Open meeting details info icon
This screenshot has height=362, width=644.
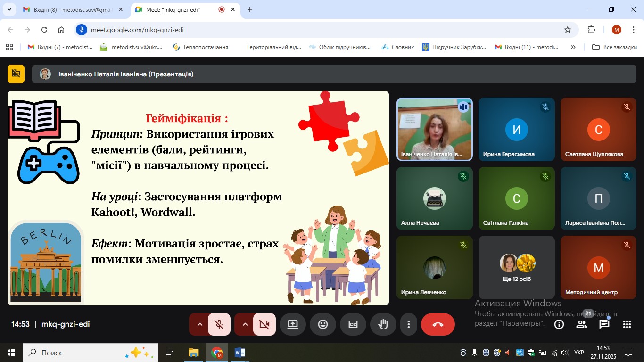(x=559, y=324)
